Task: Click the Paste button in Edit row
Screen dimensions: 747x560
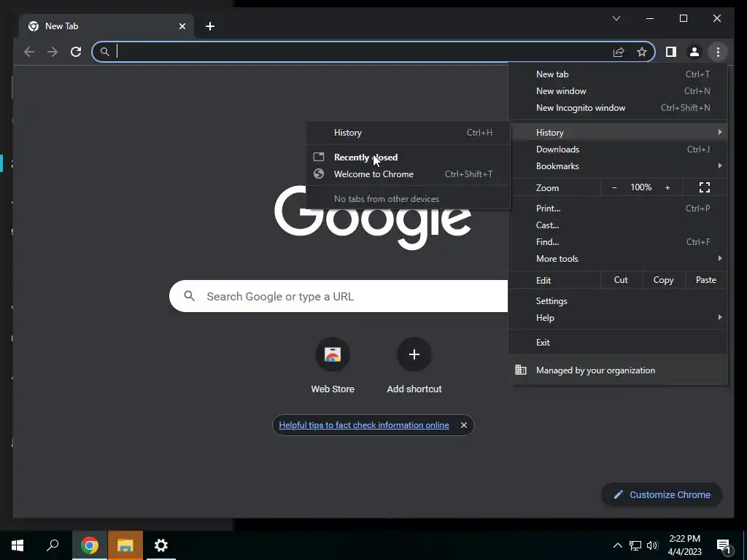Action: 706,280
